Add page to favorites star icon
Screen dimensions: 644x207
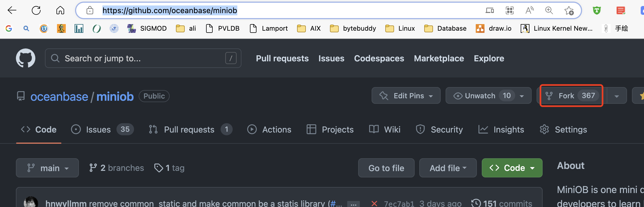pyautogui.click(x=569, y=10)
